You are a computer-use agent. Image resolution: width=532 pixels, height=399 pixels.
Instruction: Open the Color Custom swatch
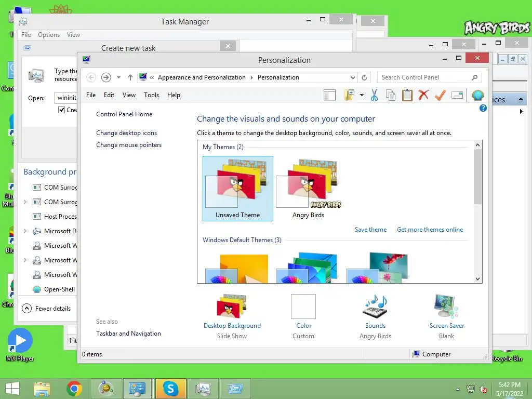(303, 307)
